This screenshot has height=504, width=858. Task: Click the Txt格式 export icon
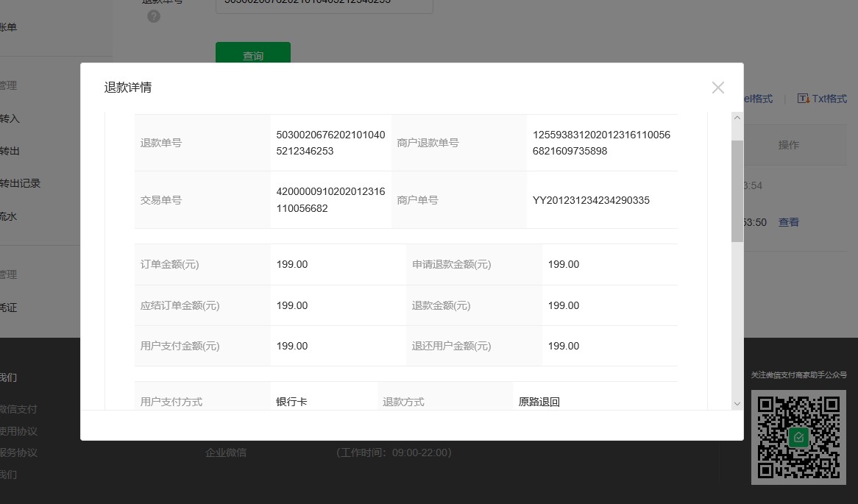[804, 98]
